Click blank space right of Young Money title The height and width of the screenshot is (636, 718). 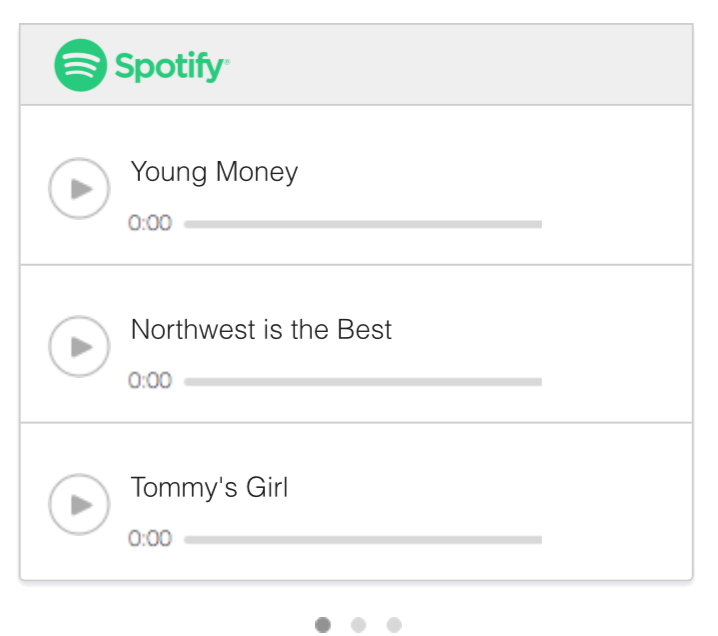(500, 172)
